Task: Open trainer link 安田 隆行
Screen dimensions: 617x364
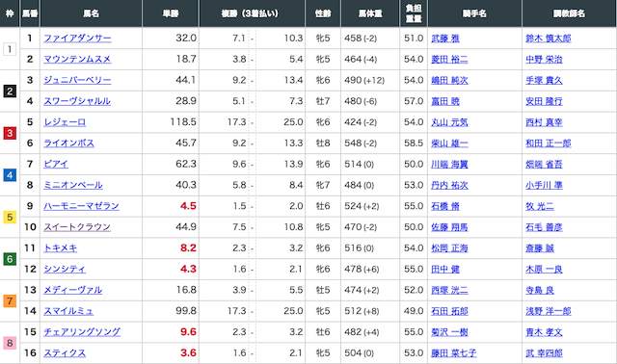Action: click(x=544, y=101)
